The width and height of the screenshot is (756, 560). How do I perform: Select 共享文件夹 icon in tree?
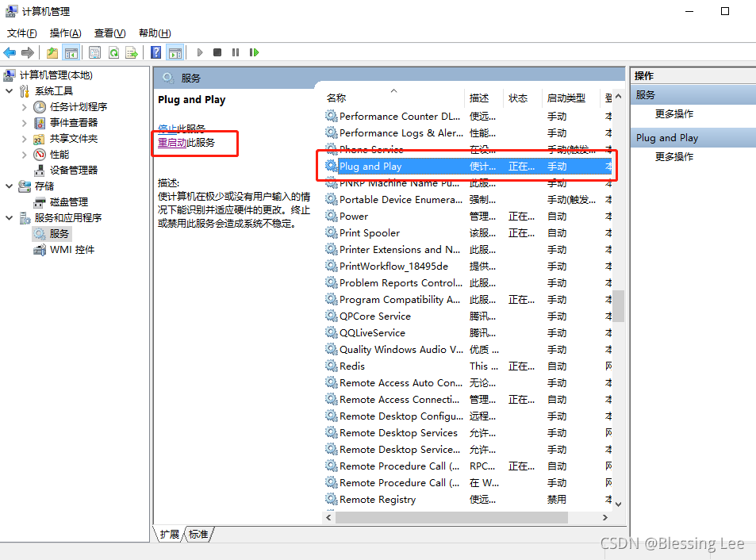[x=39, y=140]
